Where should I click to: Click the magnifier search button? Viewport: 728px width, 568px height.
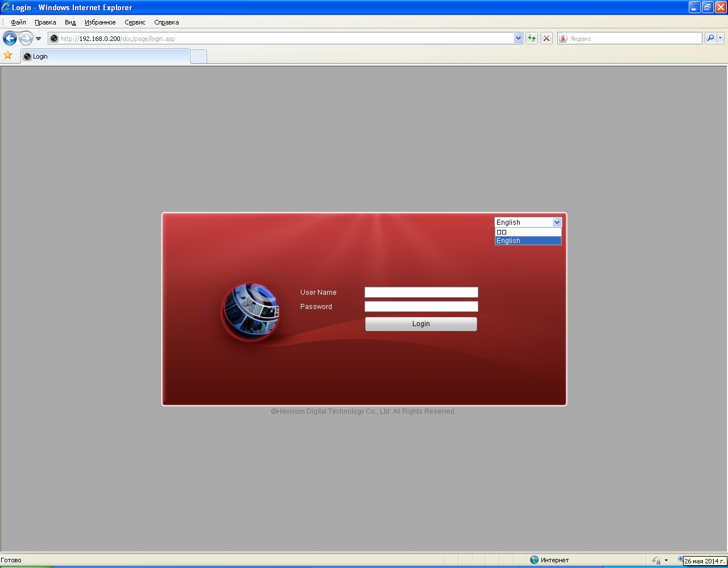point(710,38)
